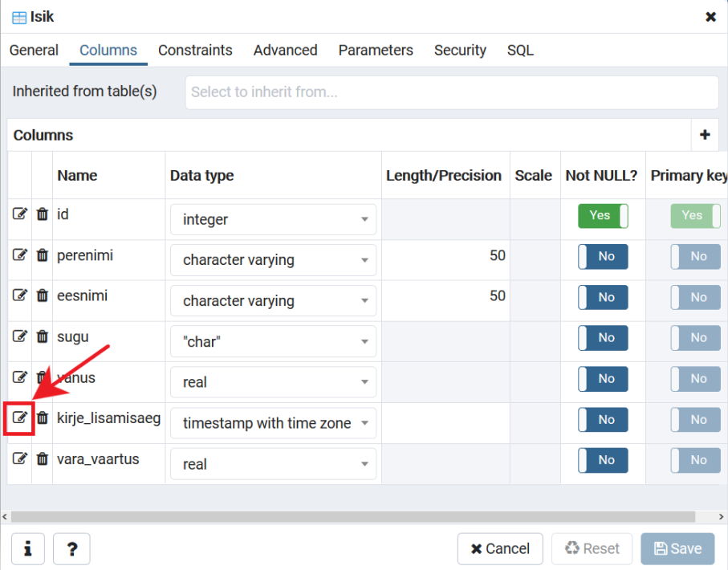Screen dimensions: 728x570
Task: Add a new column with plus icon
Action: point(705,135)
